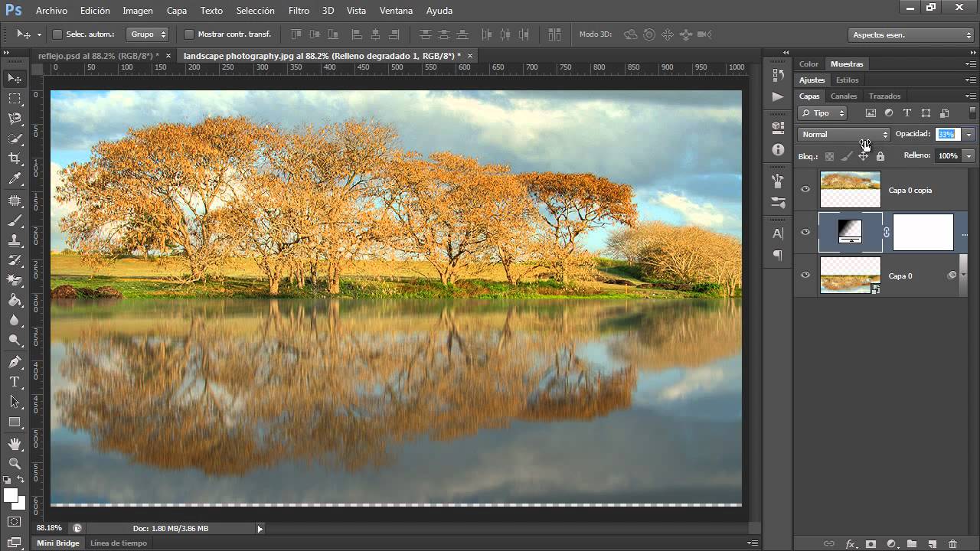Swap foreground and background colors
The width and height of the screenshot is (980, 551).
click(x=21, y=479)
